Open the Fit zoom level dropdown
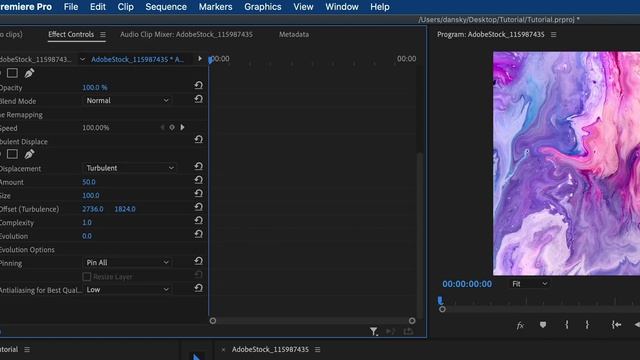The height and width of the screenshot is (360, 640). [529, 284]
